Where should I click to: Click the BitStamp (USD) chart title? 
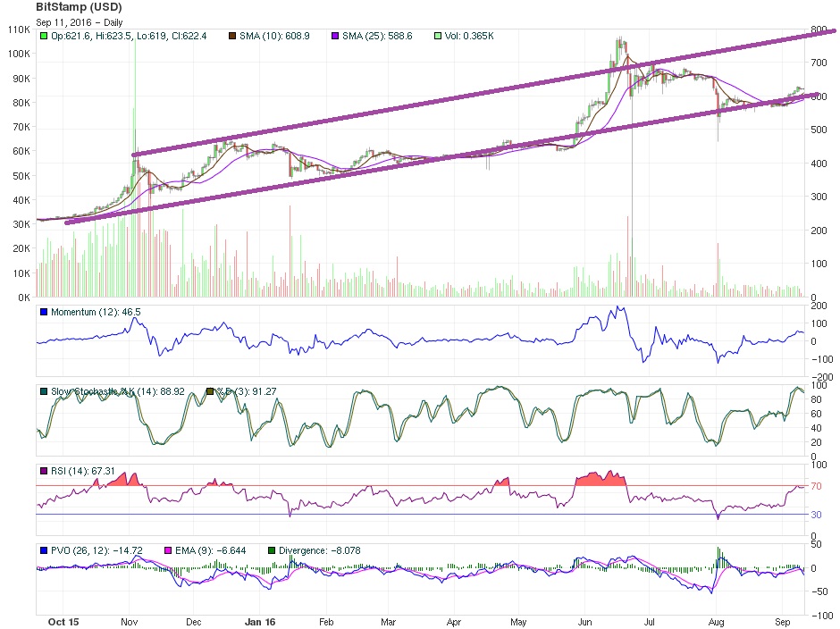[79, 7]
